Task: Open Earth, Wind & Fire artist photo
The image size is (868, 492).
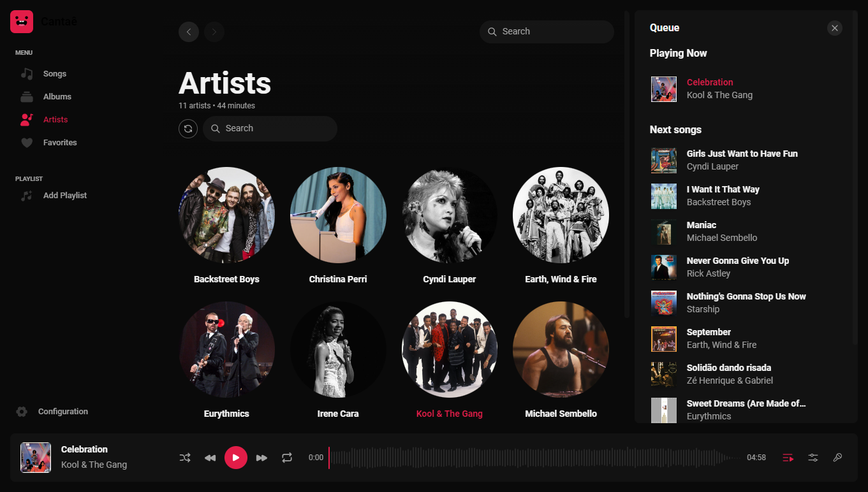Action: 561,215
